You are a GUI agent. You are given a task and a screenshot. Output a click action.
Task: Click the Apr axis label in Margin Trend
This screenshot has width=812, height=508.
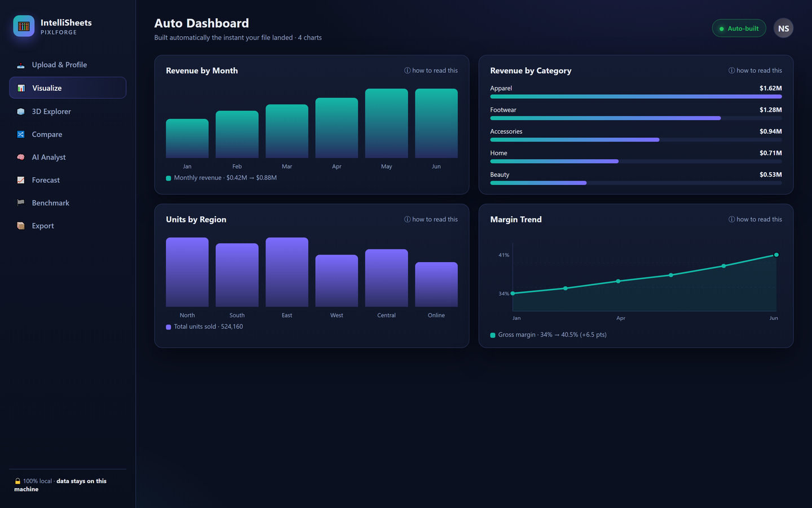(x=621, y=318)
